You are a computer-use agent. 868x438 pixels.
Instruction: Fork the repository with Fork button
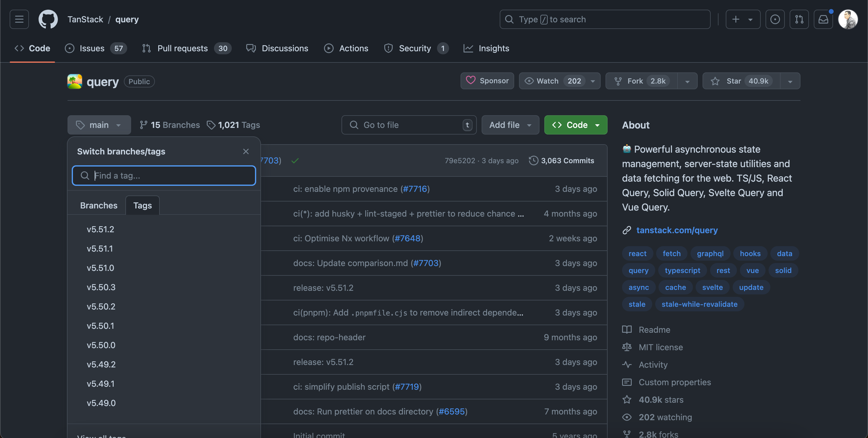[641, 81]
